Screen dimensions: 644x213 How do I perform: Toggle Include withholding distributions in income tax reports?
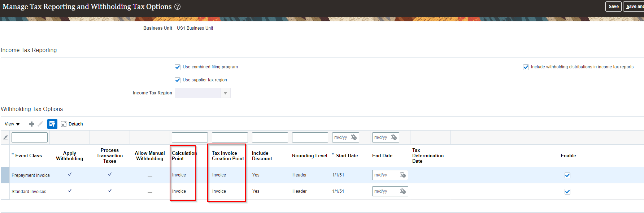[526, 67]
